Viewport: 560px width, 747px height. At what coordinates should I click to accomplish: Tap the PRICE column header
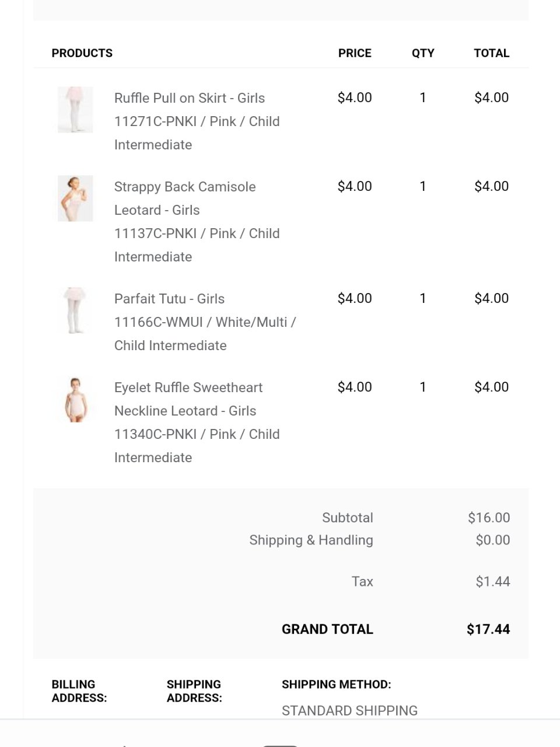pyautogui.click(x=355, y=53)
